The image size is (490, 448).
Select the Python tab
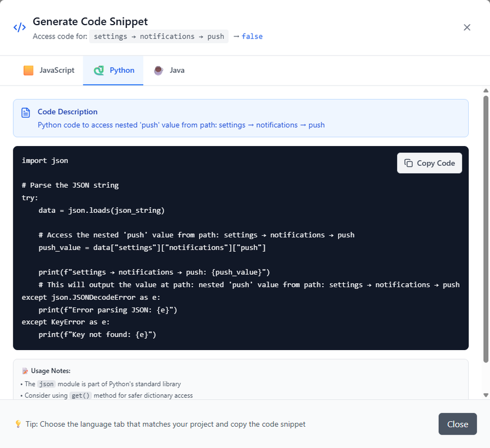pos(114,71)
